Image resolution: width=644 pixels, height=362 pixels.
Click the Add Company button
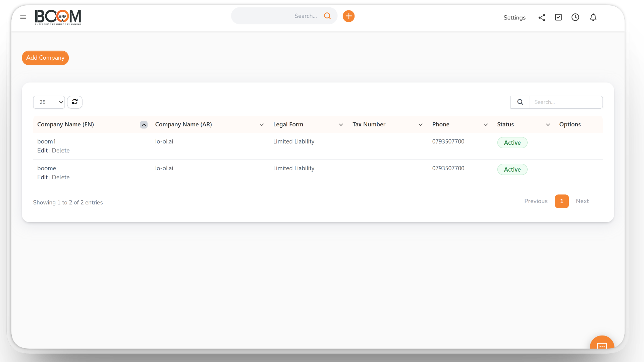coord(45,58)
